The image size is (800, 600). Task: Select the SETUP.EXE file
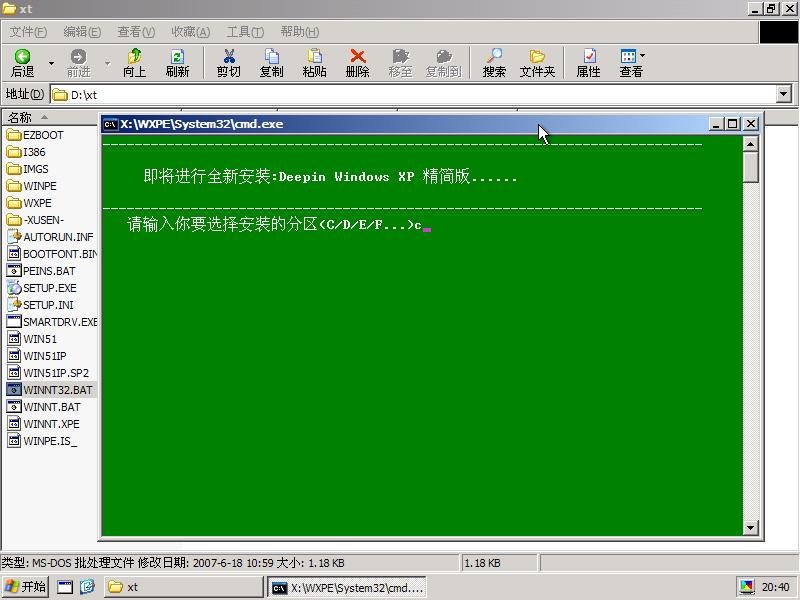[x=42, y=288]
